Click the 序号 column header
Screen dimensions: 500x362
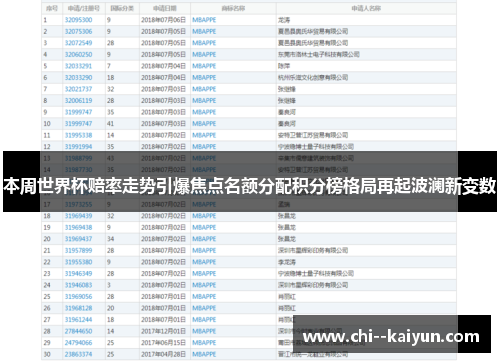(x=52, y=8)
